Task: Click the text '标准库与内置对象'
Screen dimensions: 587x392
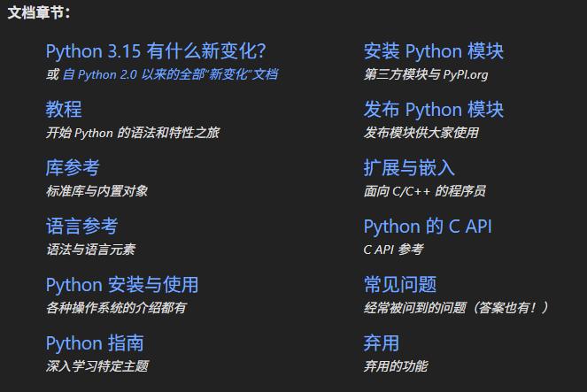Action: [x=97, y=191]
